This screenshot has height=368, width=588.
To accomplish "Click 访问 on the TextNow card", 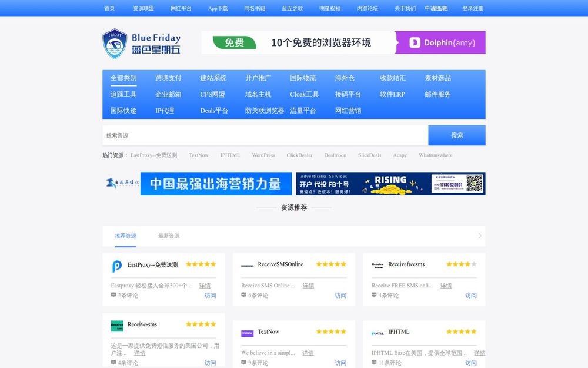I will (340, 363).
